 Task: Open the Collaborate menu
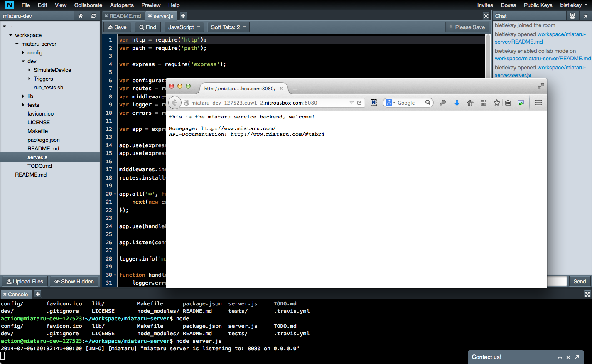[x=88, y=5]
